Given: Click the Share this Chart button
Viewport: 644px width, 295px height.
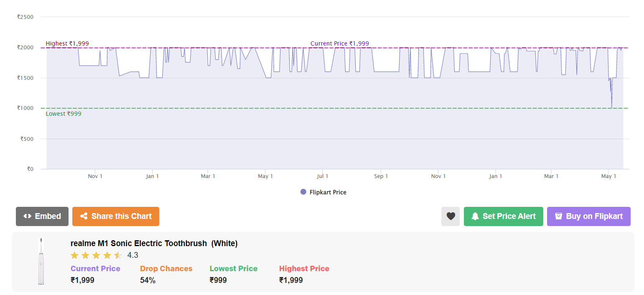Looking at the screenshot, I should point(115,216).
